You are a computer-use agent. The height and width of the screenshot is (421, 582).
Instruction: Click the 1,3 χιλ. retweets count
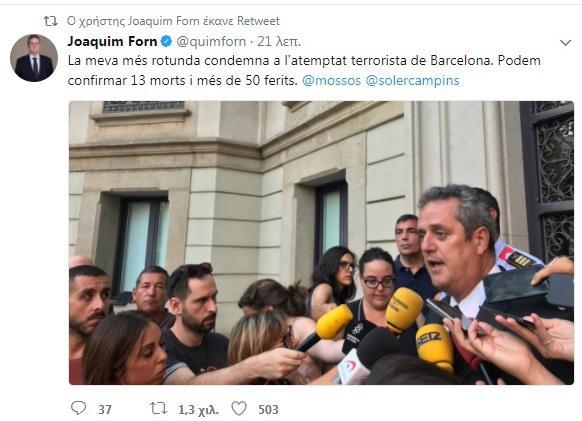(x=198, y=410)
